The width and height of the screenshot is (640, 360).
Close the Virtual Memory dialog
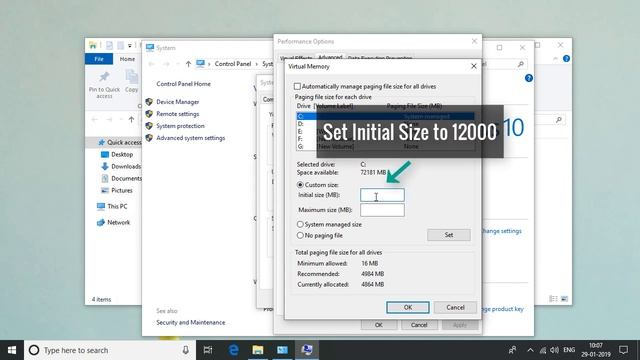[x=473, y=66]
